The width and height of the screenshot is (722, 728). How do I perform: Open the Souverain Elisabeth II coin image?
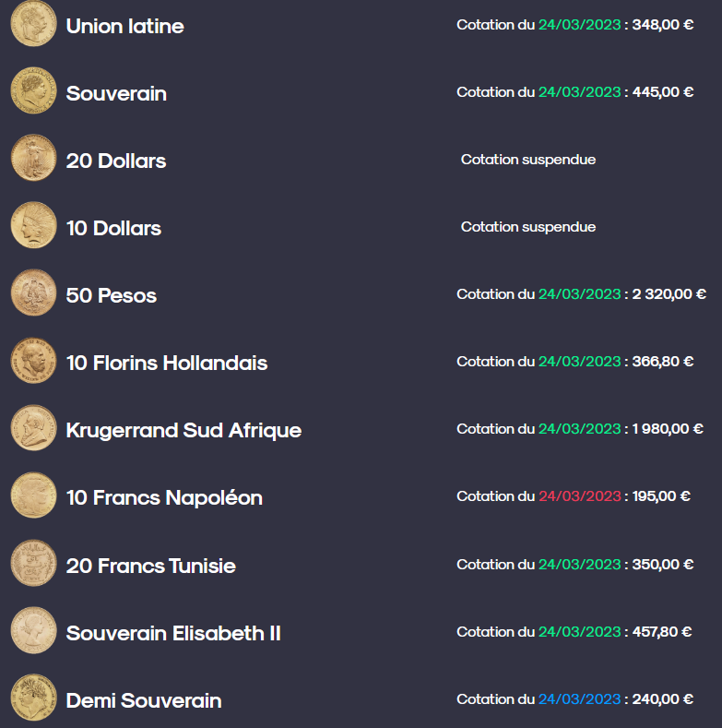tap(33, 630)
